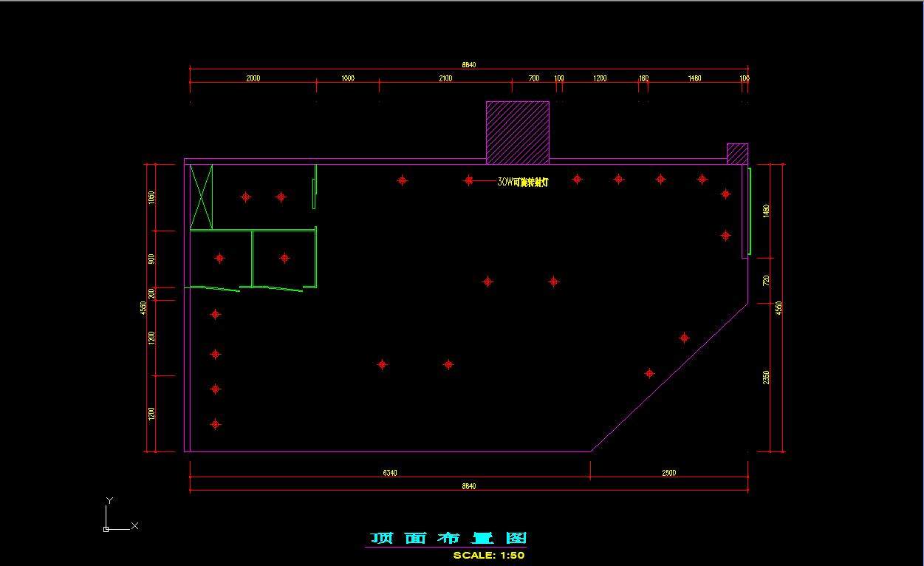Click the spotlight nearest the diagonal wall's lower end
This screenshot has height=566, width=924.
[x=649, y=373]
